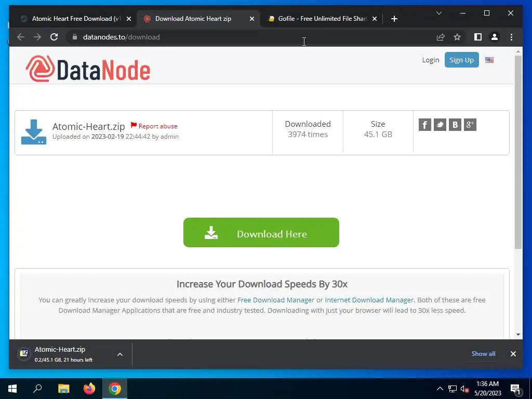Viewport: 532px width, 399px height.
Task: Open the Chrome three-dot menu
Action: tap(511, 37)
